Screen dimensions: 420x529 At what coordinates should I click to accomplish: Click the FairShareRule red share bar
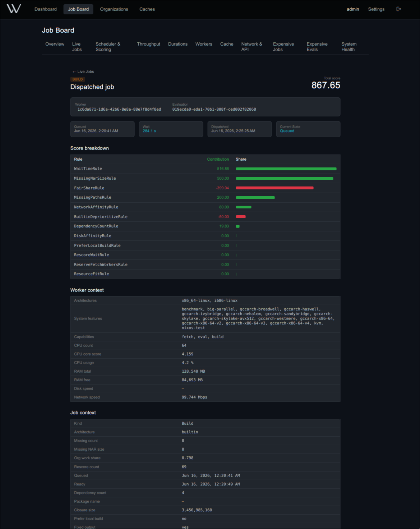coord(274,188)
